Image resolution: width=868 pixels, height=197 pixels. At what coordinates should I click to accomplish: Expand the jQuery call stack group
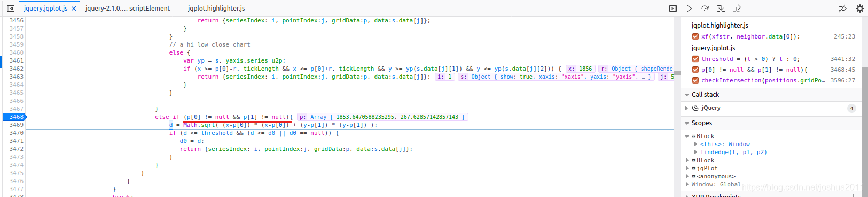point(687,108)
